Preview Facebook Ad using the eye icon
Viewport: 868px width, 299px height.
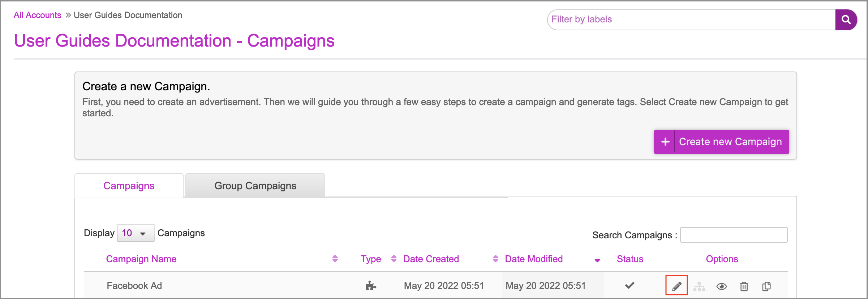[722, 286]
